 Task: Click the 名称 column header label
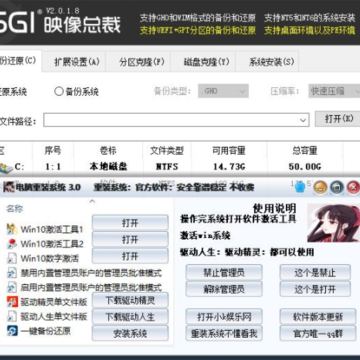(x=15, y=209)
